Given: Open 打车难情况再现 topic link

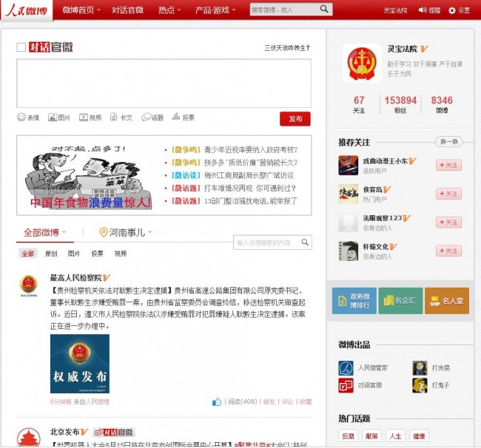Looking at the screenshot, I should tap(250, 189).
